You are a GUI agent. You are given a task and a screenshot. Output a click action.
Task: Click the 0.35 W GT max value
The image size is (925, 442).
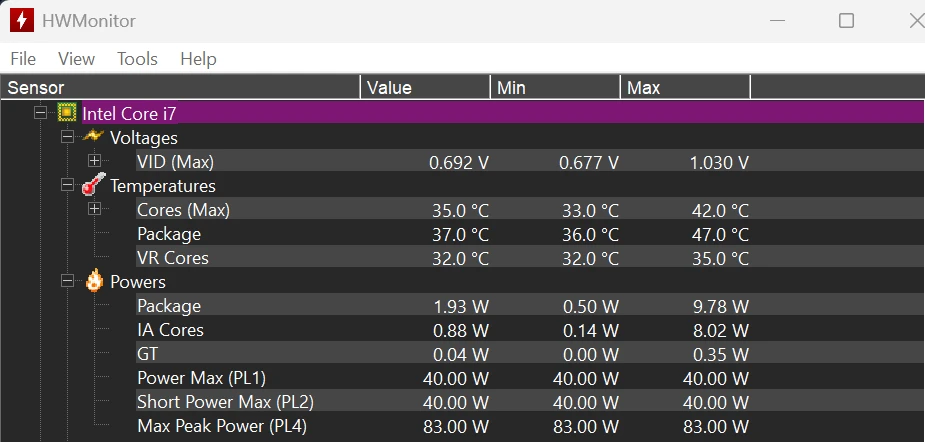click(720, 354)
